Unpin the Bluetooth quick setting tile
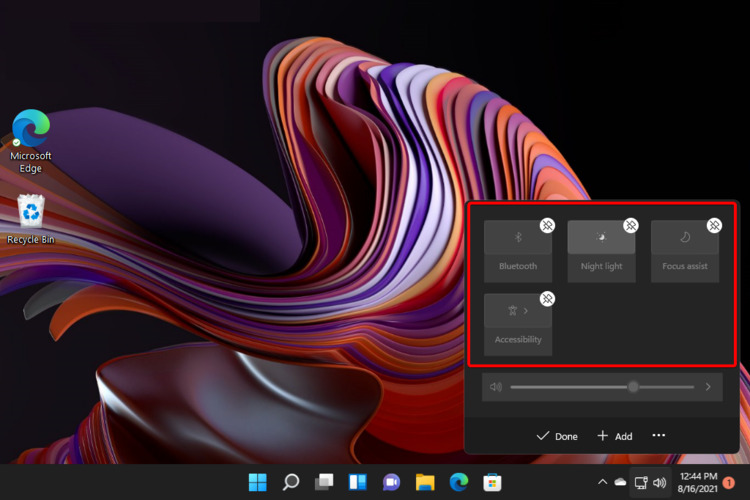 547,226
